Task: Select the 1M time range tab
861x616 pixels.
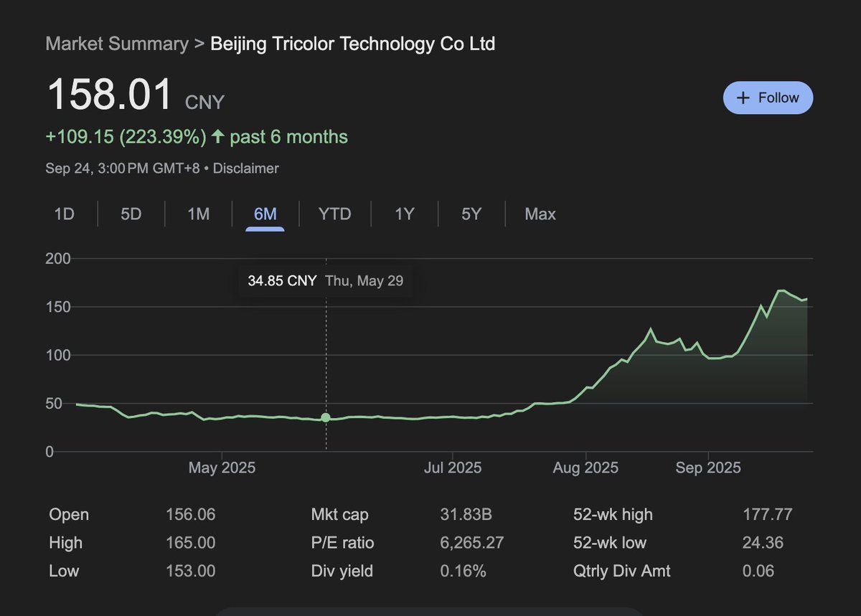Action: [x=198, y=214]
